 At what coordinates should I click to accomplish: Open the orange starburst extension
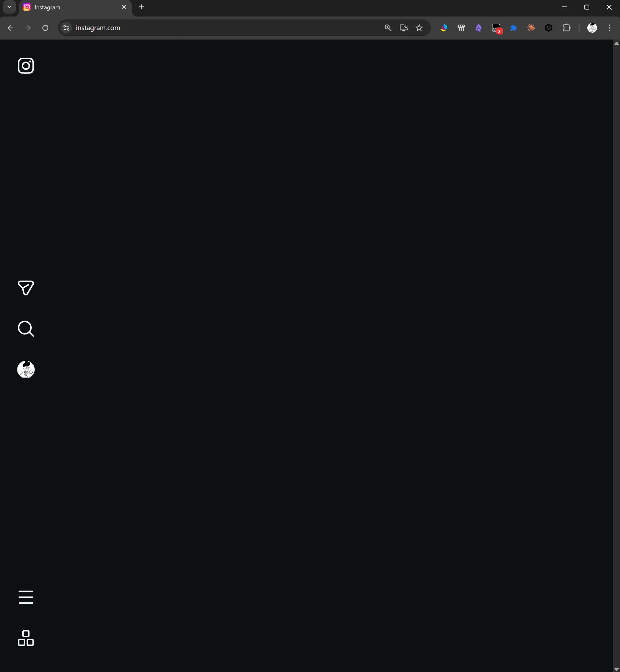[x=531, y=28]
